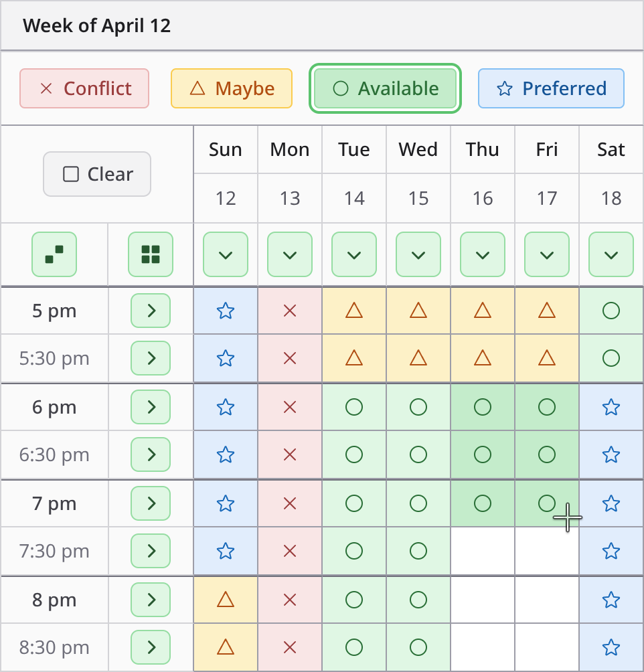Click the circle available icon on Saturday 5 pm
The height and width of the screenshot is (672, 644).
pyautogui.click(x=611, y=311)
